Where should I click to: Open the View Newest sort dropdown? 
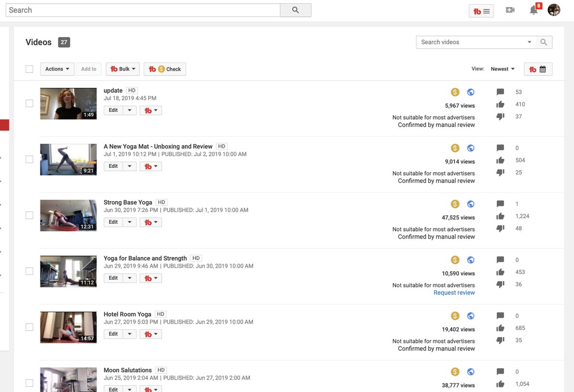(502, 69)
